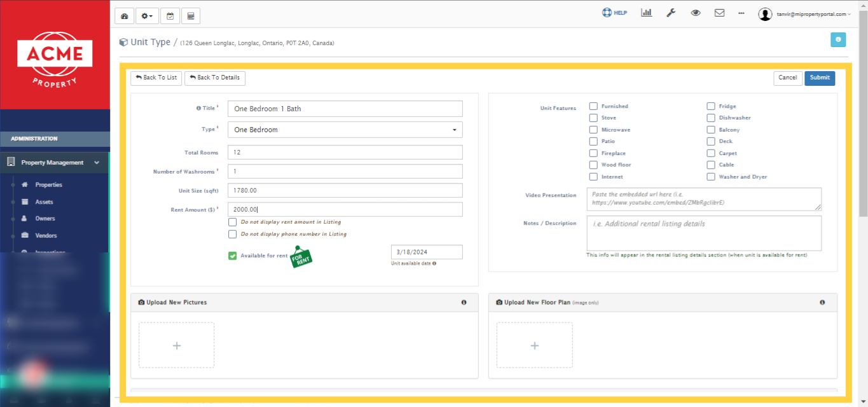Viewport: 868px width, 407px height.
Task: Collapse the Property Management section
Action: (x=54, y=162)
